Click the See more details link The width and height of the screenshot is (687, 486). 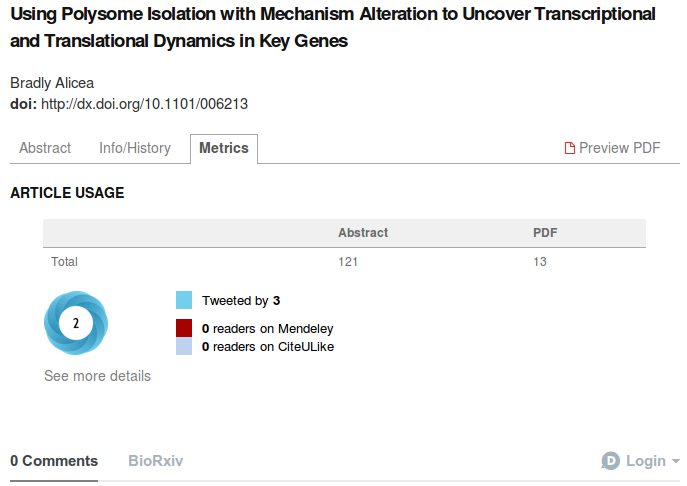pyautogui.click(x=97, y=376)
